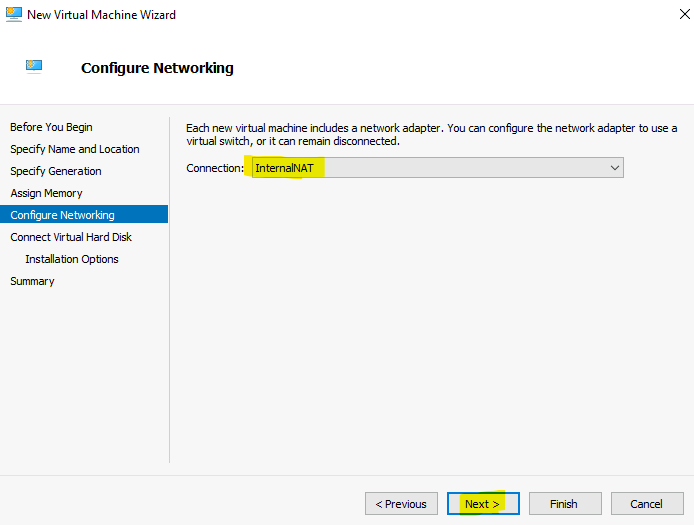Image resolution: width=694 pixels, height=525 pixels.
Task: Expand the Connection list using its chevron arrow
Action: click(614, 168)
